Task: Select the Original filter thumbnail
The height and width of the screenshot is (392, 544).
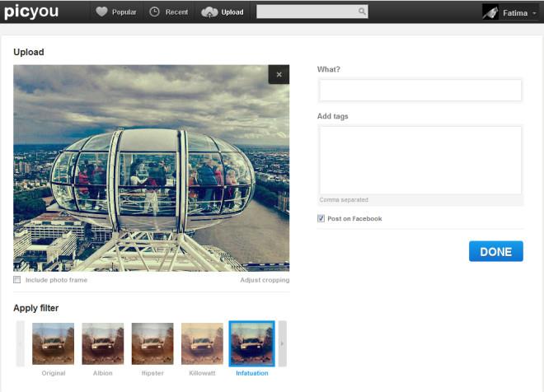Action: point(53,343)
